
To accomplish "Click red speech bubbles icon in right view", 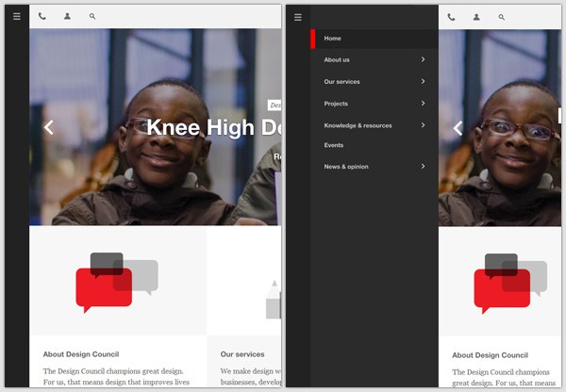I will coord(510,284).
